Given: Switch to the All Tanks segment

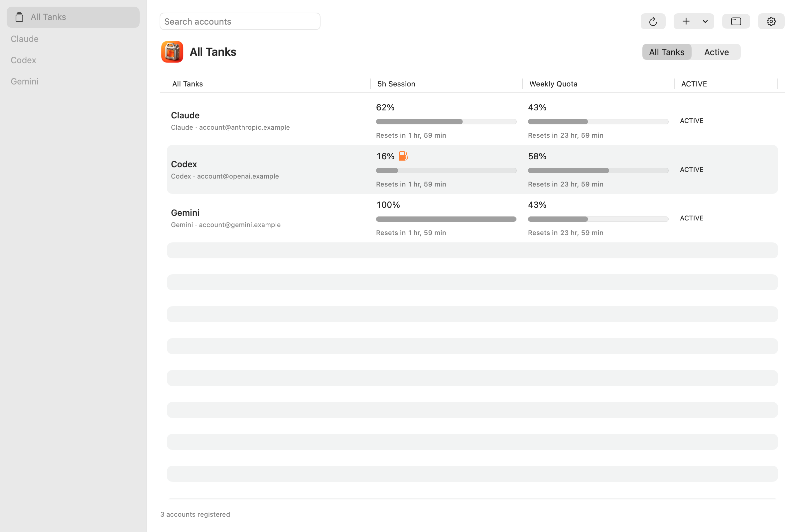Looking at the screenshot, I should click(667, 52).
